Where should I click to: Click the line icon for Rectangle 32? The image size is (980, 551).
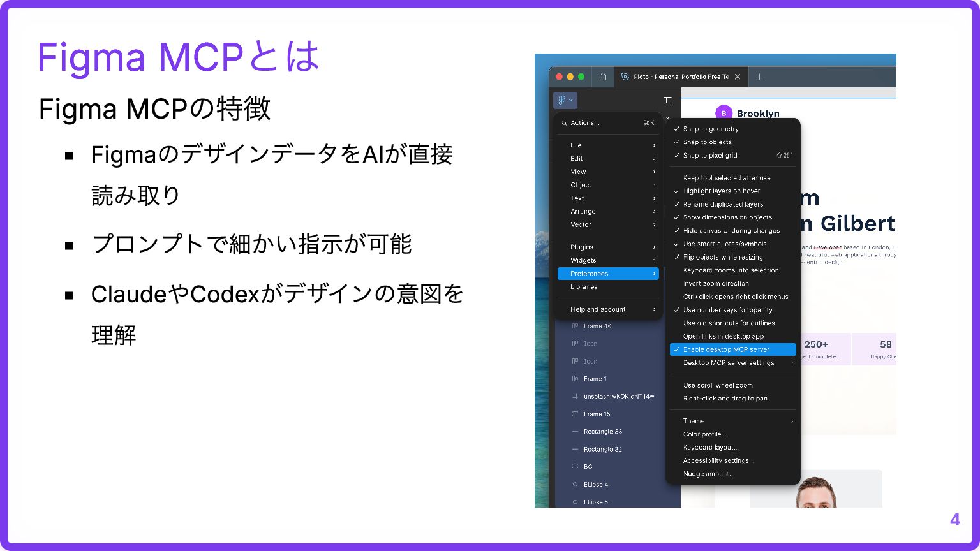(575, 449)
